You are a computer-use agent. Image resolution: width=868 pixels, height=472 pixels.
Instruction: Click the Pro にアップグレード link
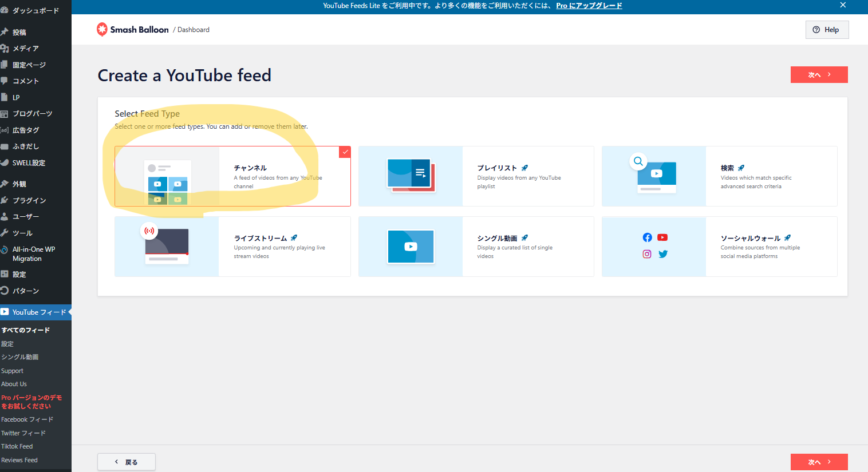589,6
